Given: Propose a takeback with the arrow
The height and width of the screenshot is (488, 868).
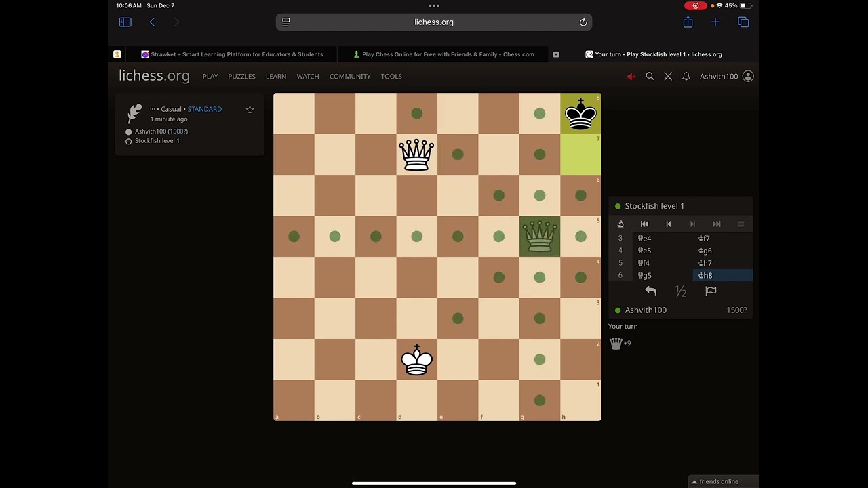Looking at the screenshot, I should 650,291.
